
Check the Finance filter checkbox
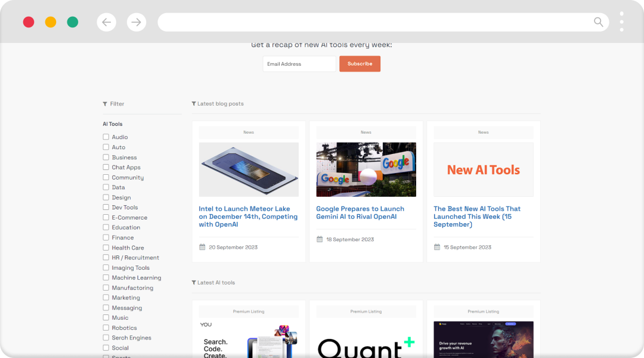[x=106, y=237]
